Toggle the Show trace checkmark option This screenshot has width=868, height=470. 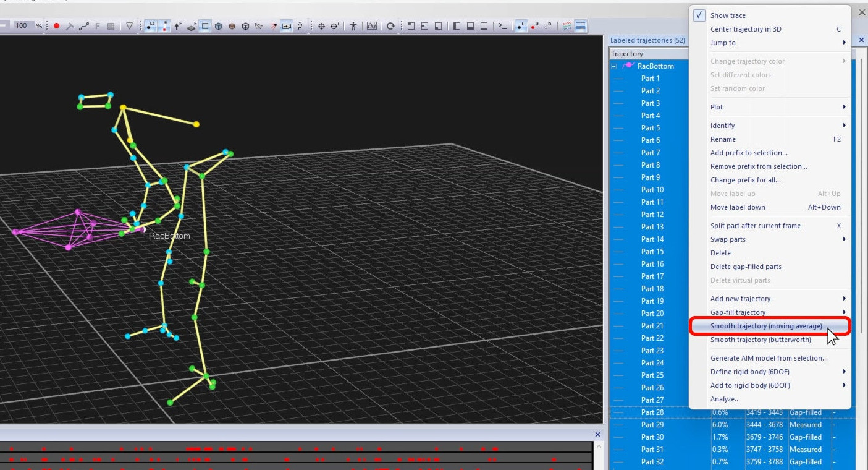(728, 15)
